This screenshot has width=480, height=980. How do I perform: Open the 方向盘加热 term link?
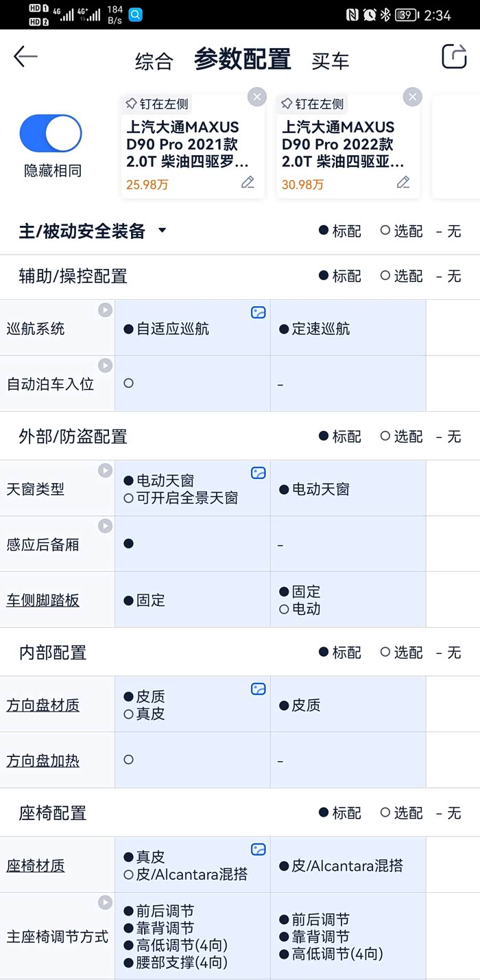43,761
